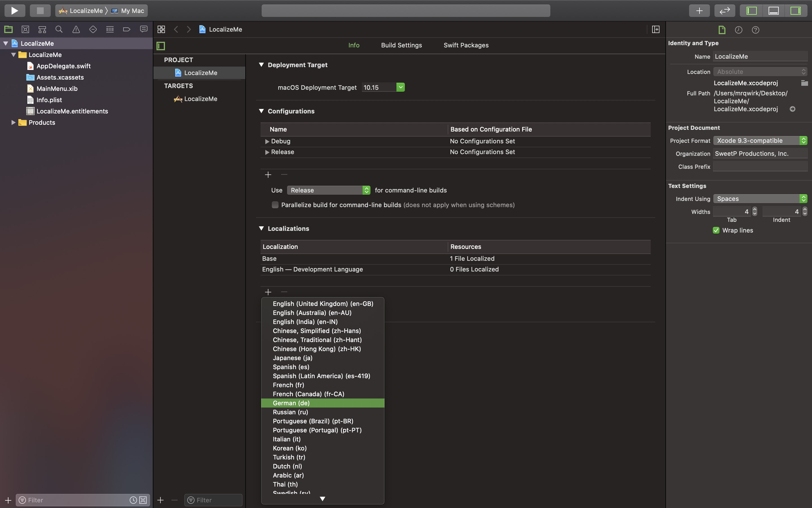Choose Spanish (es) localization
The width and height of the screenshot is (812, 508).
click(x=323, y=367)
